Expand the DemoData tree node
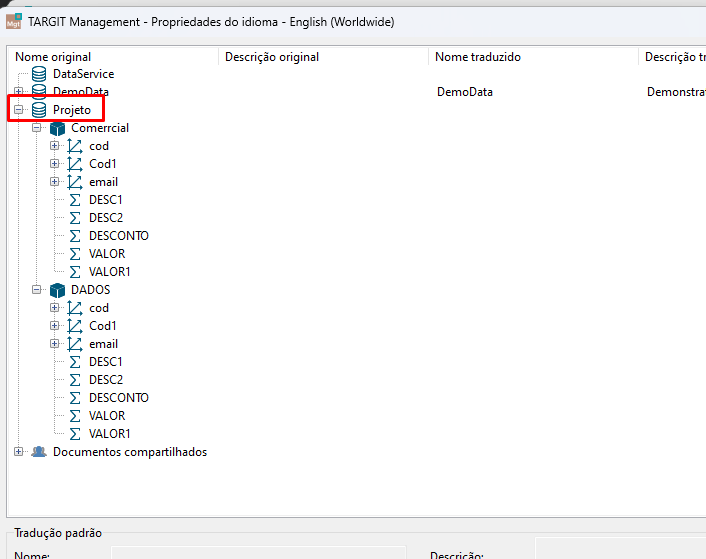This screenshot has width=706, height=559. (18, 91)
